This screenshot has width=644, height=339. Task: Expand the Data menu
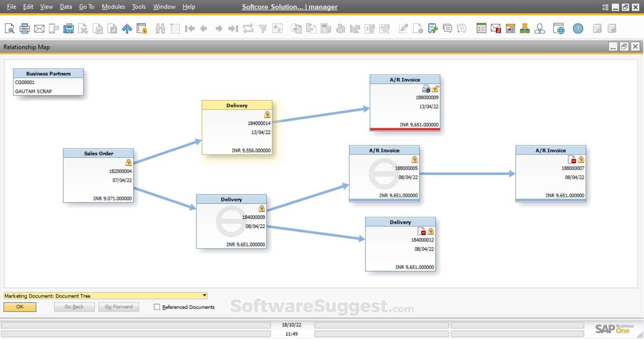[66, 6]
